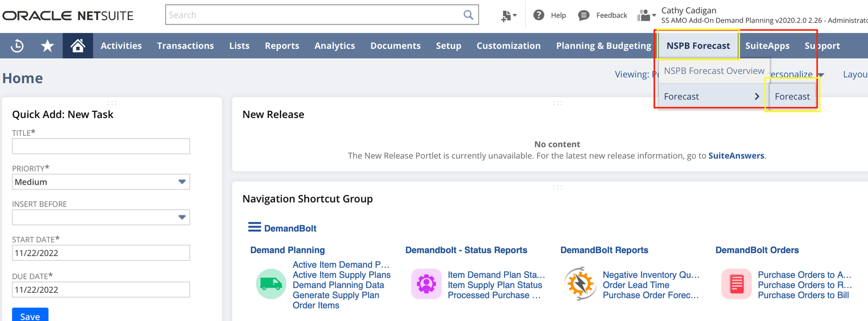Click the Demand Planning heading
Screen dimensions: 868x321
[x=288, y=250]
